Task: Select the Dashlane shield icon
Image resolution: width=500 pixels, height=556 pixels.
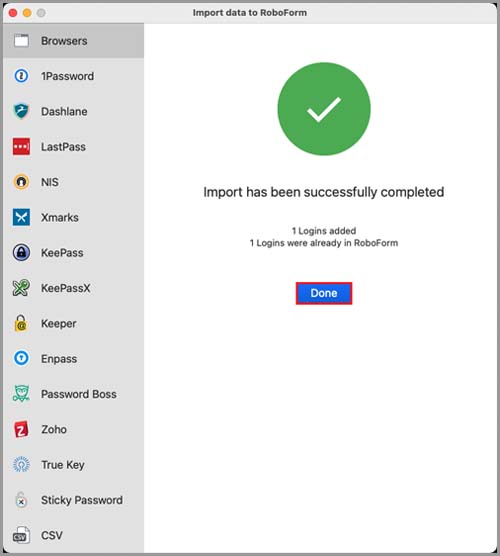Action: 21,111
